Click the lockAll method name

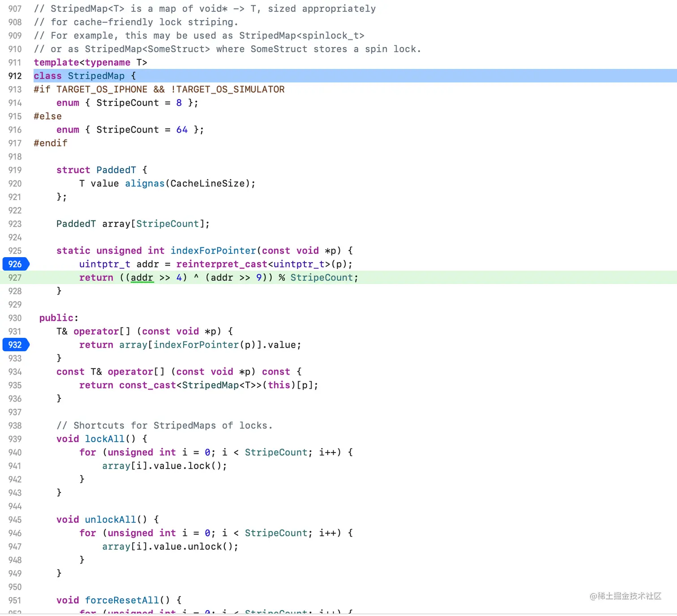(104, 439)
